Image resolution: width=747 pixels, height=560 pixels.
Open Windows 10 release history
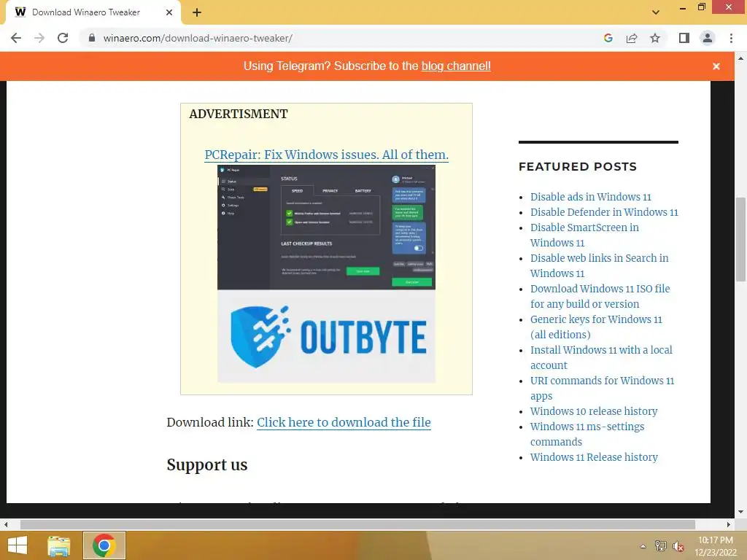click(594, 411)
